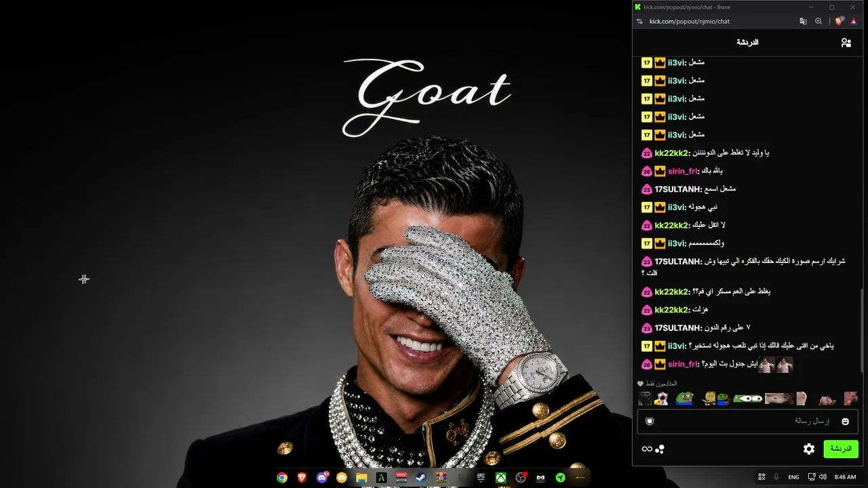Click the chat identity shield icon
868x488 pixels.
click(650, 422)
